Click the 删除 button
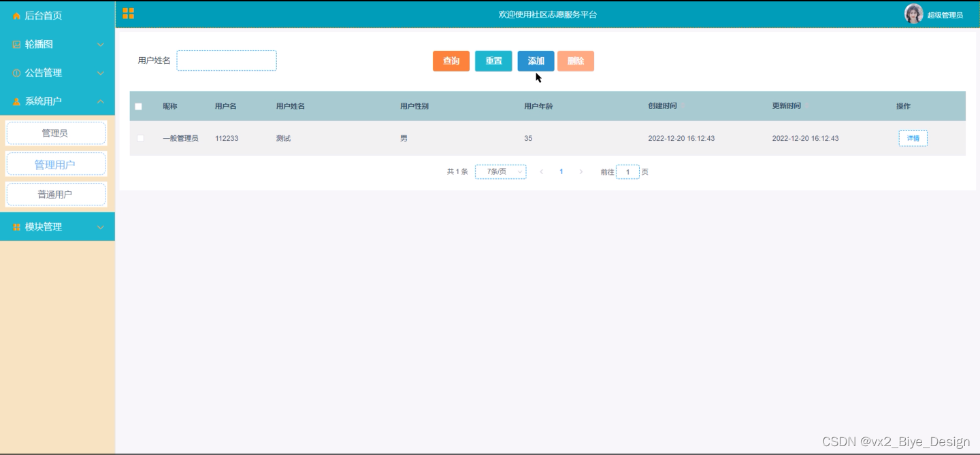Viewport: 980px width, 455px height. pos(576,61)
